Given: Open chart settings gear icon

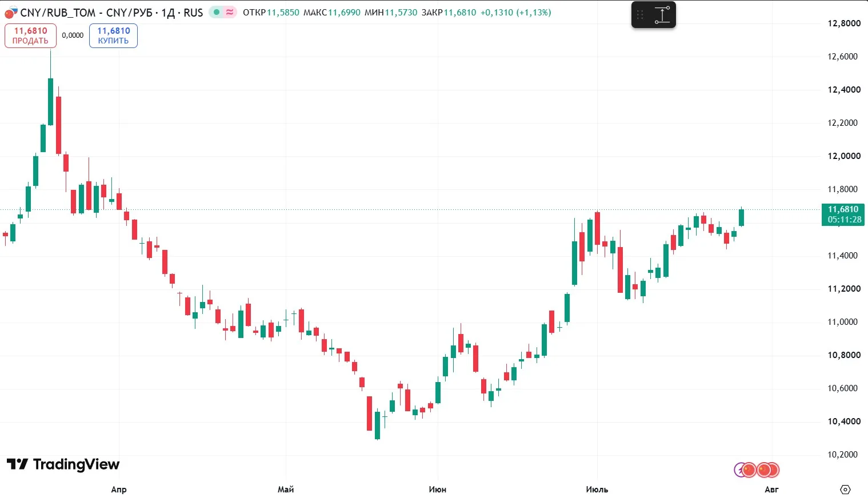Looking at the screenshot, I should (845, 490).
